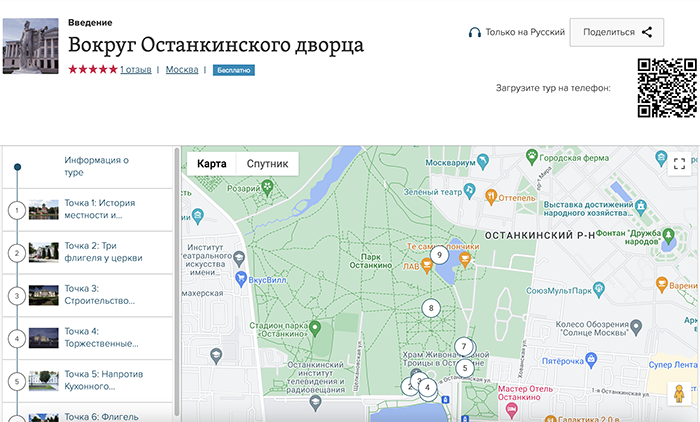The width and height of the screenshot is (700, 422).
Task: Click the ЛАВ cafe pin
Action: (x=427, y=266)
